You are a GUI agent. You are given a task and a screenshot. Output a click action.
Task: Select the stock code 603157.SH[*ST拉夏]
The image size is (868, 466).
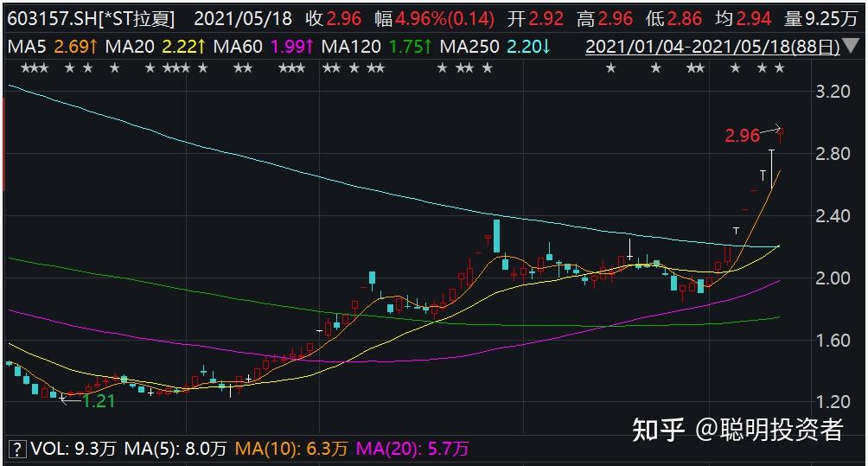pyautogui.click(x=92, y=19)
